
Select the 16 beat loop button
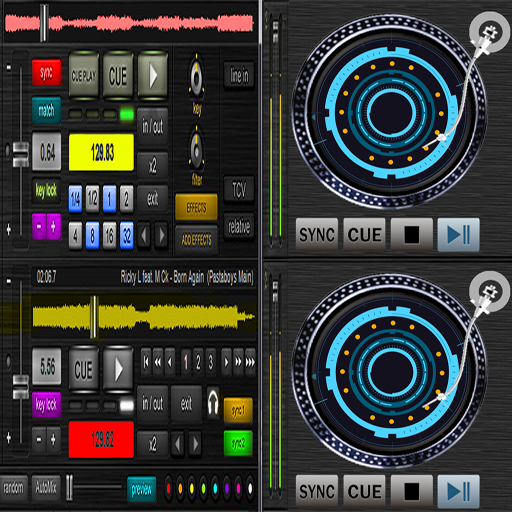click(x=109, y=236)
